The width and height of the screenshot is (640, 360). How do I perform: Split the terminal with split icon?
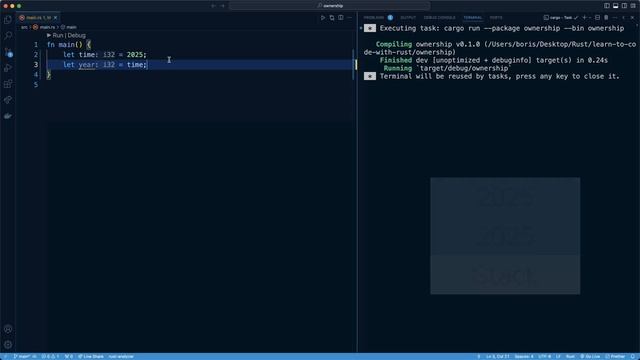tap(598, 18)
